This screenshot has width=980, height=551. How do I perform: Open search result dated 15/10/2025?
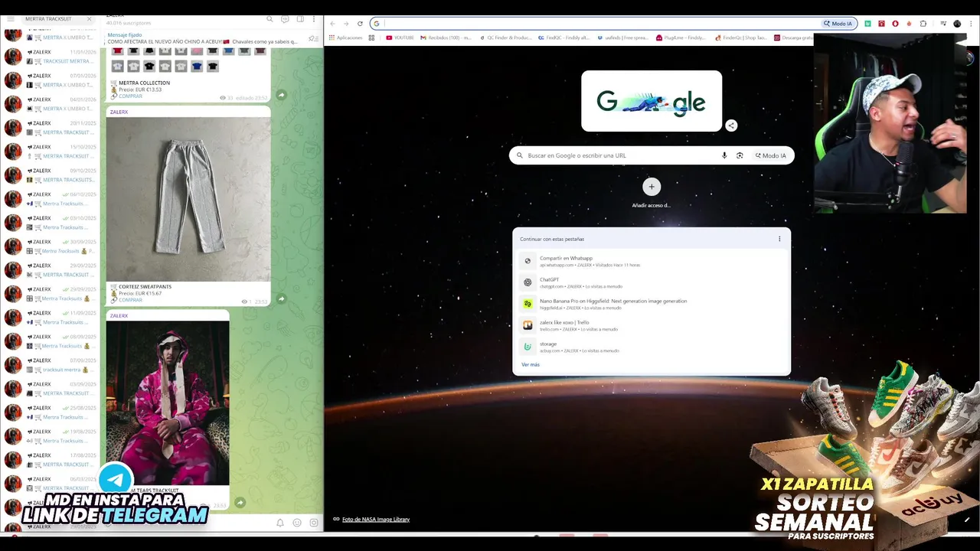pos(51,152)
